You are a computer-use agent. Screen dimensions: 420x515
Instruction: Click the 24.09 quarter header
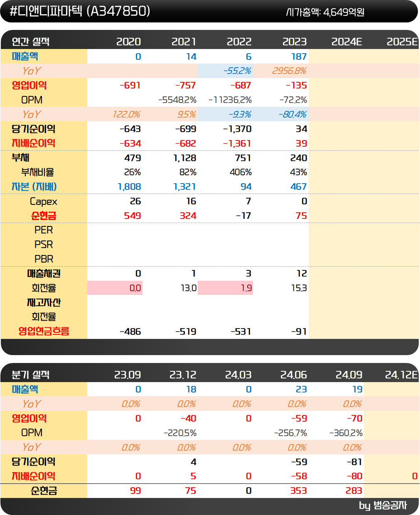pyautogui.click(x=349, y=375)
